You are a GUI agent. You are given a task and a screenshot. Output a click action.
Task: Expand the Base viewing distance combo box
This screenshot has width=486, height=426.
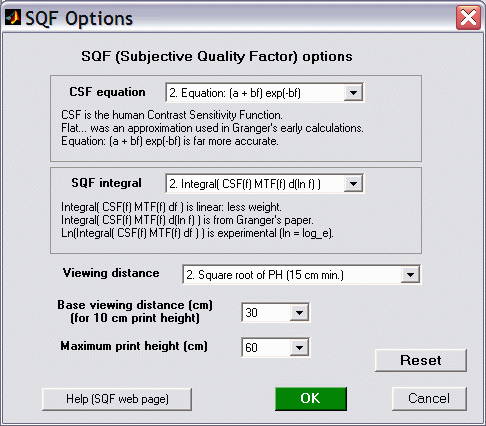pos(275,313)
